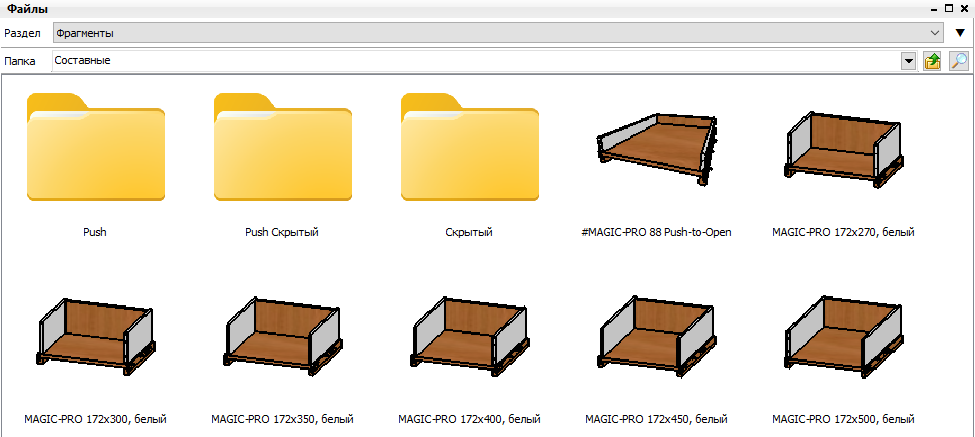
Task: Click the MAGIC-PRO 172x500, белый label
Action: (843, 419)
